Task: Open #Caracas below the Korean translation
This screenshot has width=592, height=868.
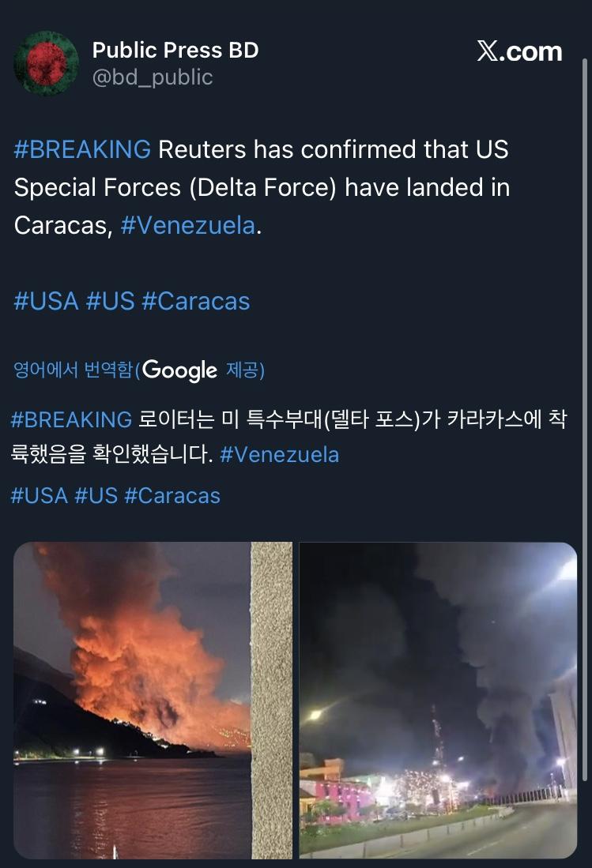Action: pyautogui.click(x=172, y=495)
